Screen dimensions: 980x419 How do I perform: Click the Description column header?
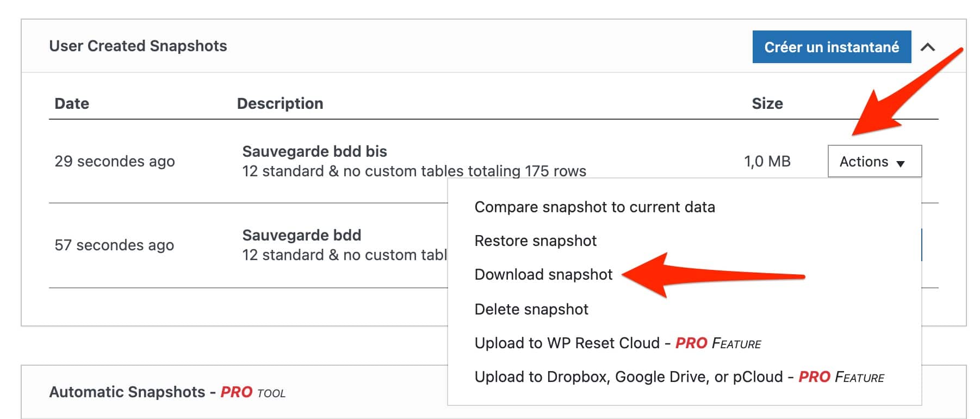click(280, 103)
